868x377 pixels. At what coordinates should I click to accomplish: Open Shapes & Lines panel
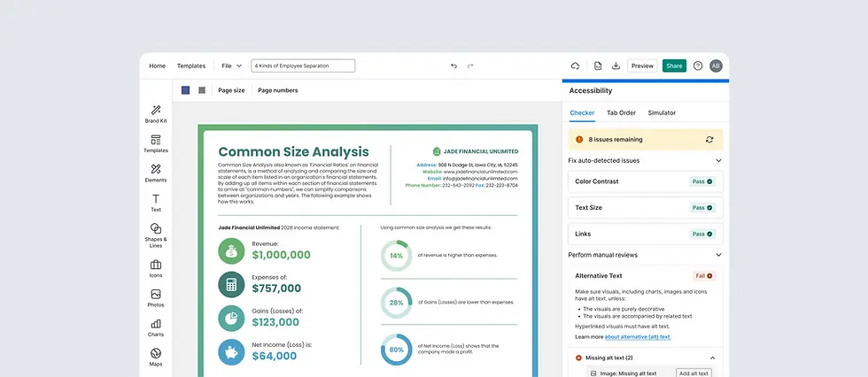pos(156,235)
